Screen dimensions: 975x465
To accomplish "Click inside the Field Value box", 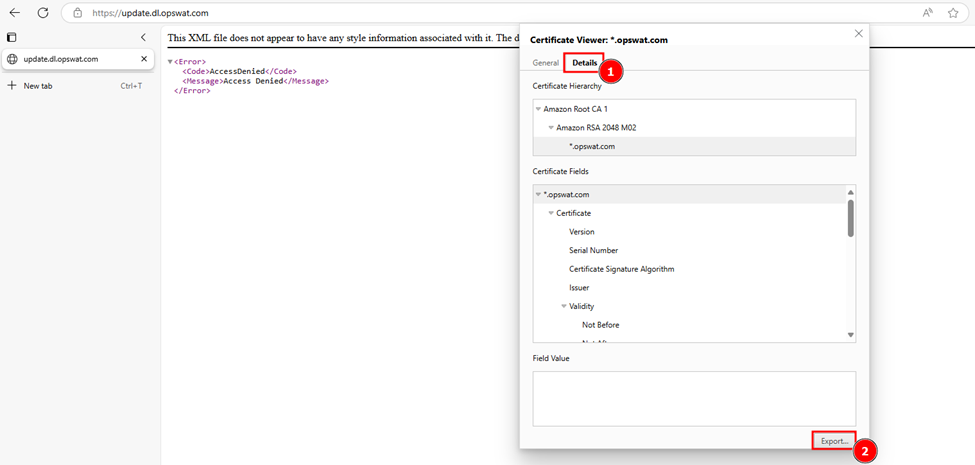I will pos(694,398).
